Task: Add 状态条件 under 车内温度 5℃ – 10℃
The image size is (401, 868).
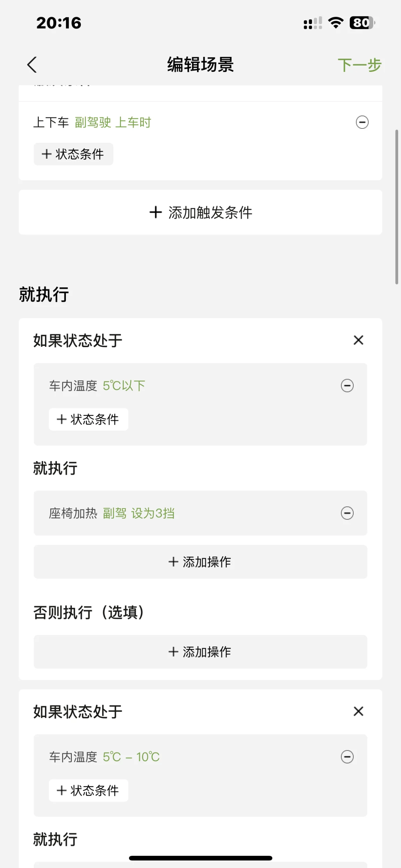Action: tap(88, 791)
